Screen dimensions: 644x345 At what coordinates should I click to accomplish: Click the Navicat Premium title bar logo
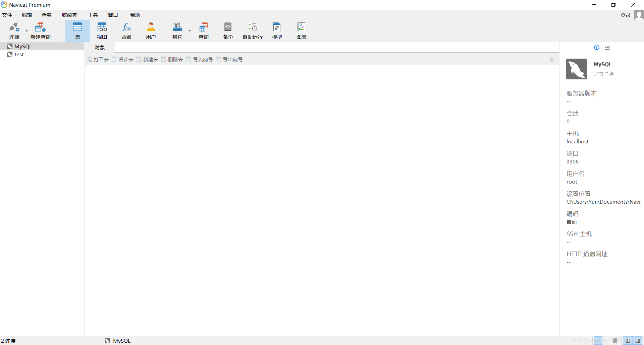pos(4,5)
